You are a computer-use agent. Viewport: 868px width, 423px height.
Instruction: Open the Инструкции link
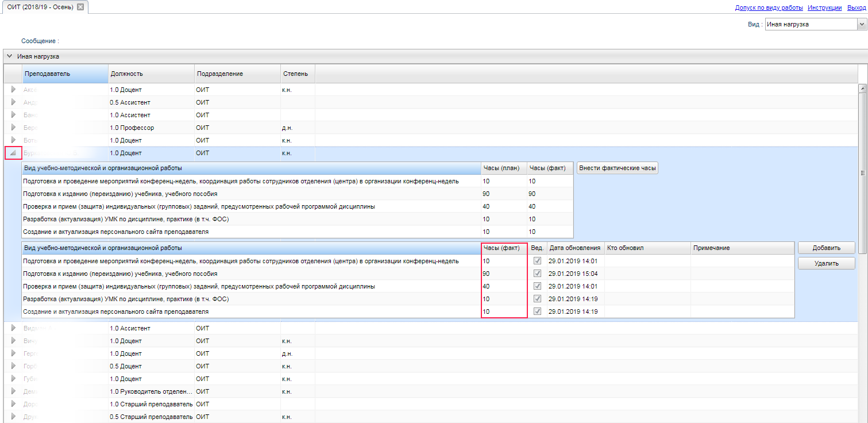[x=825, y=7]
